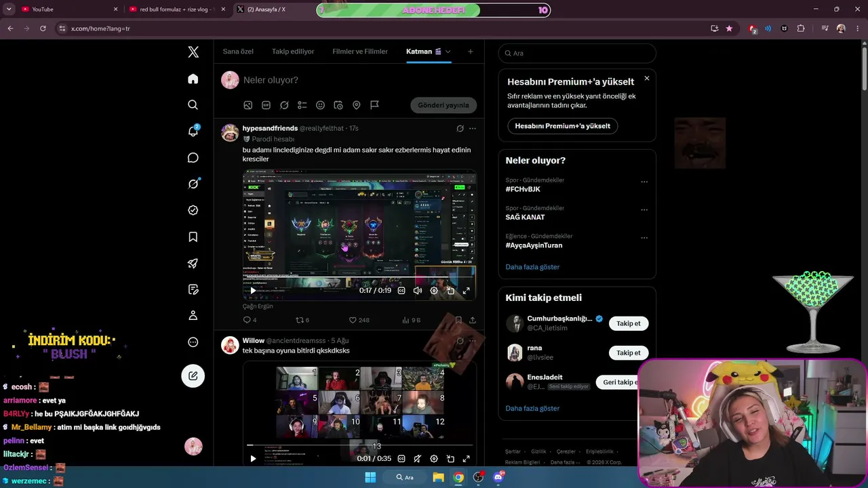The height and width of the screenshot is (488, 868).
Task: Open Daha fazla göster under Kimi takip etmeli
Action: 532,409
